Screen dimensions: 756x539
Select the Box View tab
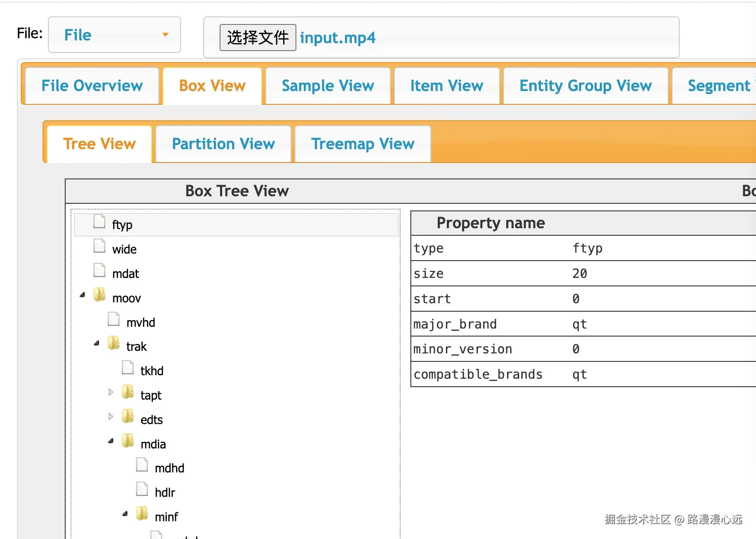point(213,86)
